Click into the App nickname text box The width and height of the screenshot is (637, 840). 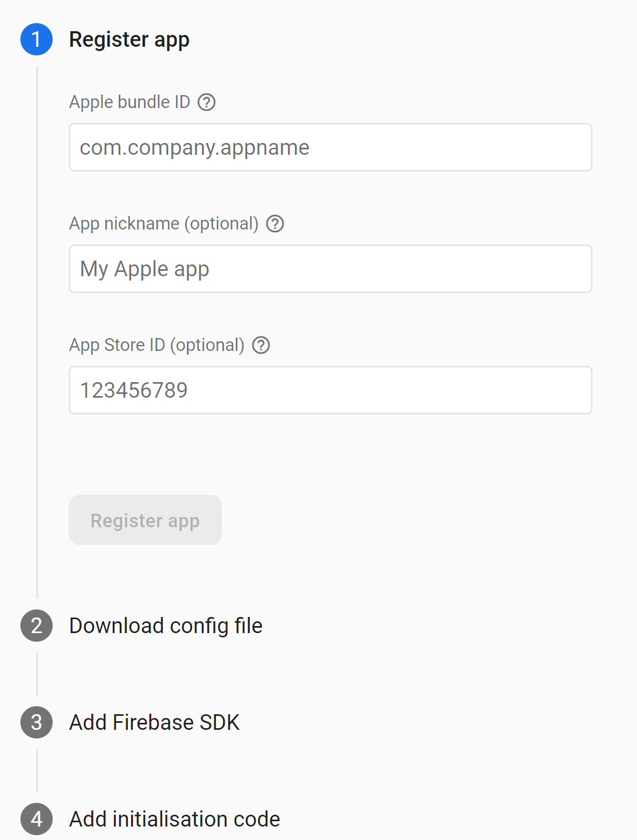330,269
